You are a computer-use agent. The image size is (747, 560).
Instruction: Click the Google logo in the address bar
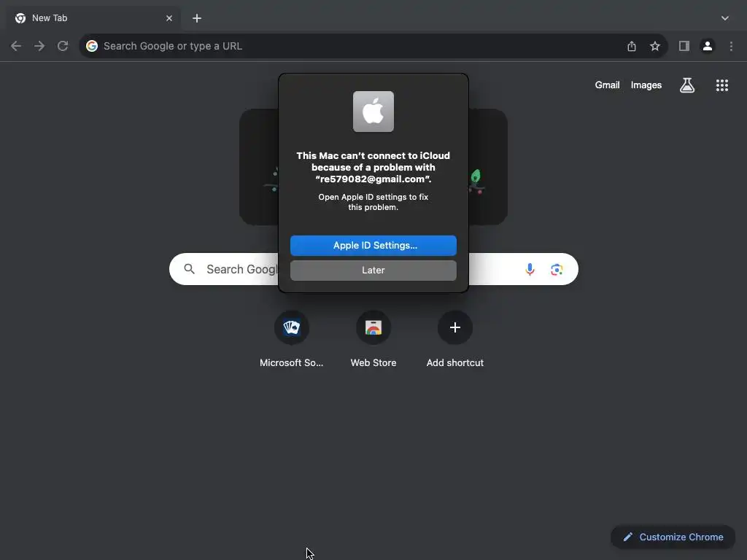[92, 46]
